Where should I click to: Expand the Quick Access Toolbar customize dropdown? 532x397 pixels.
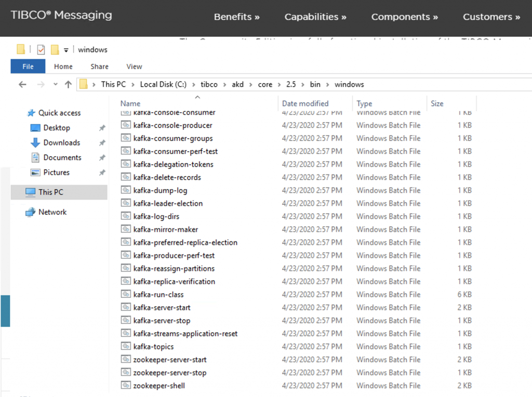point(65,49)
